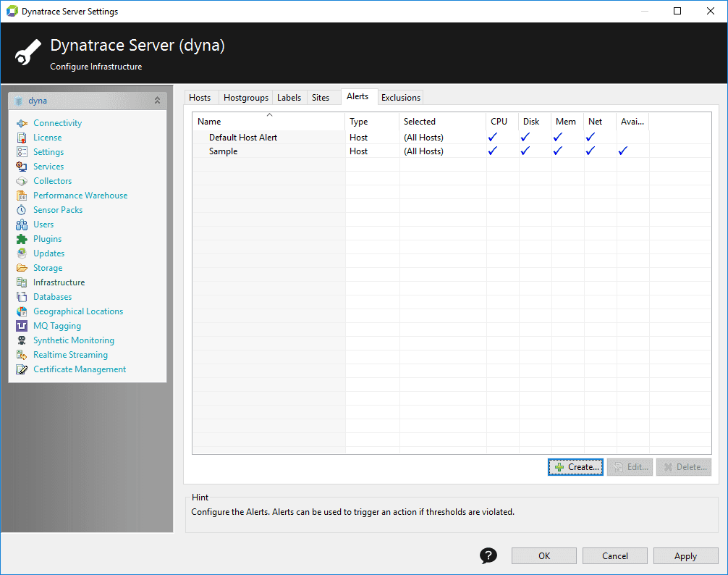Toggle Net check for Default Host Alert
The height and width of the screenshot is (575, 728).
590,137
